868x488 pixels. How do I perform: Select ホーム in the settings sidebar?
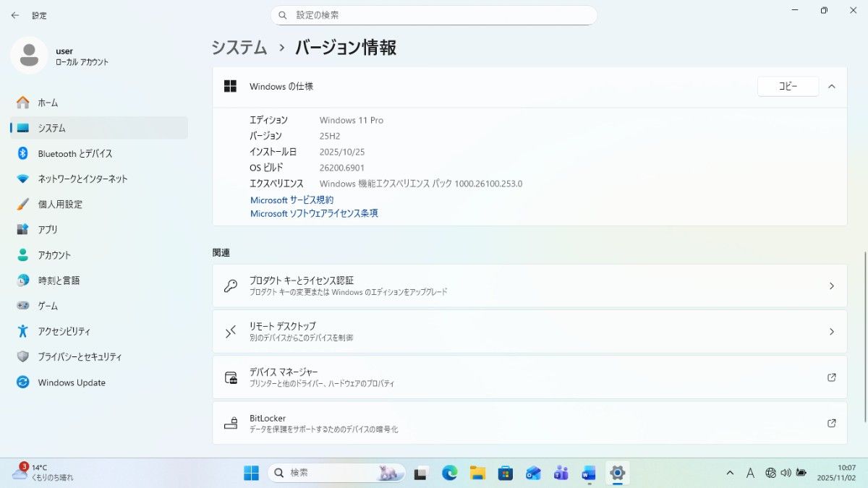pos(48,103)
